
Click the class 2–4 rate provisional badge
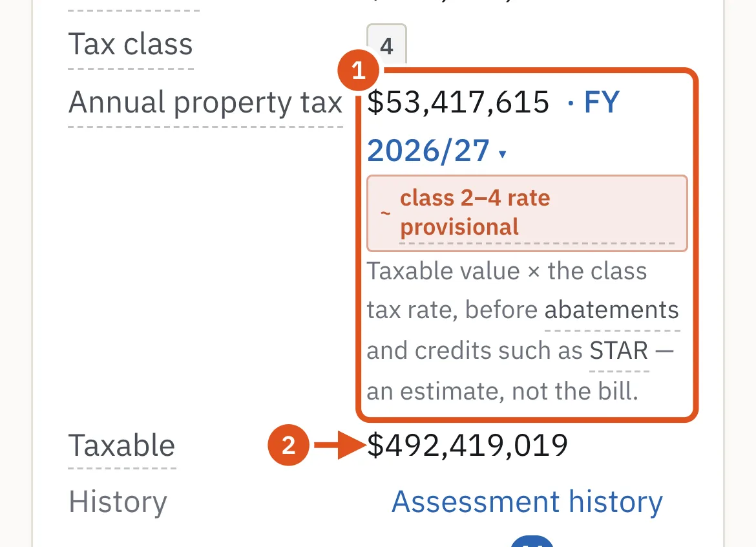coord(527,213)
